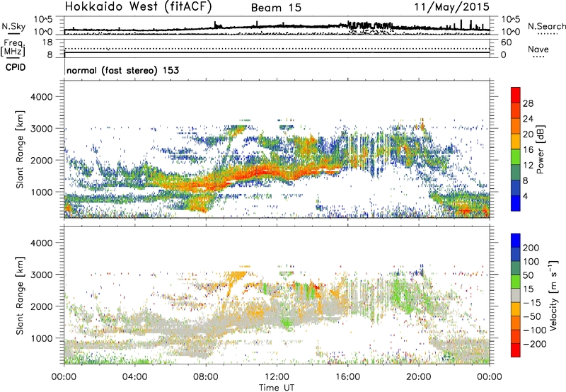Viewport: 566px width, 392px height.
Task: Click the green velocity patch near 12:30 in velocity plot
Action: point(288,323)
